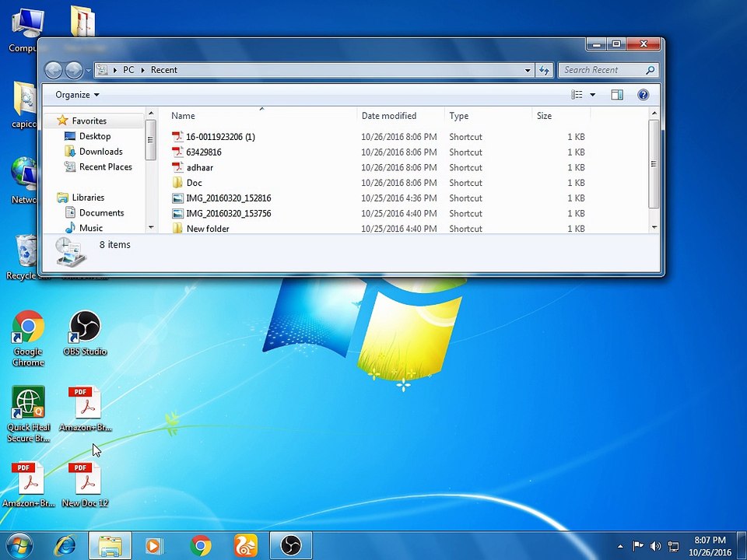Click the search magnifier icon
747x560 pixels.
(x=650, y=70)
